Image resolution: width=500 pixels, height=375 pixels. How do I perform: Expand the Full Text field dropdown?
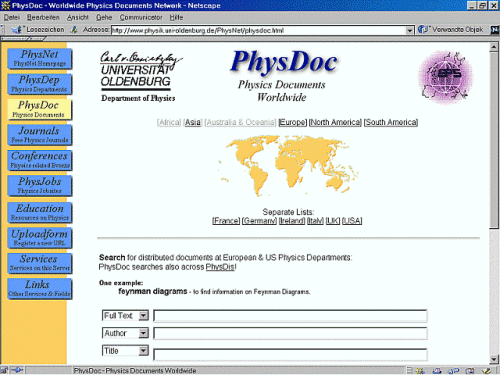click(143, 315)
